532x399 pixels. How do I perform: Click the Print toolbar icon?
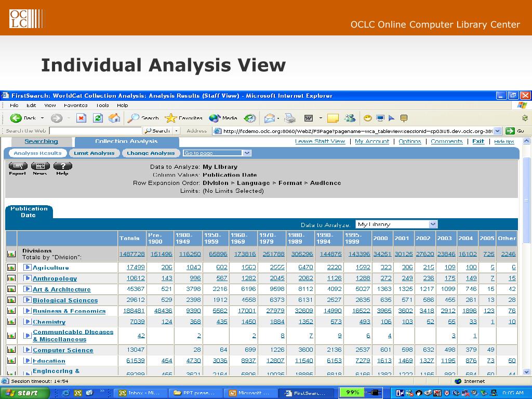pyautogui.click(x=290, y=118)
